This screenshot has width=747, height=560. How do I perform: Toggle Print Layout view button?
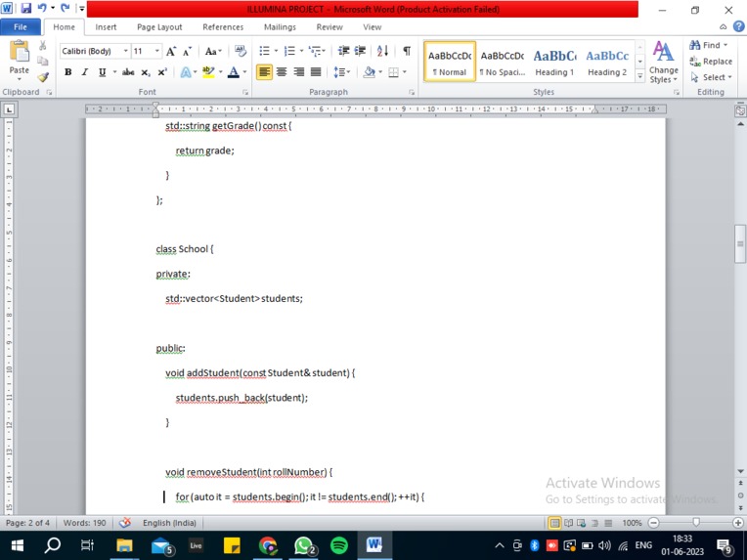point(554,523)
